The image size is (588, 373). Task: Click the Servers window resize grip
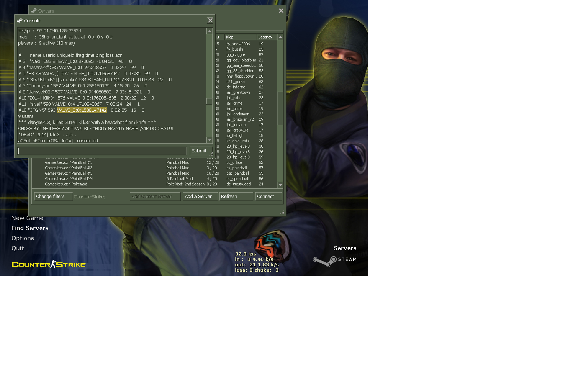point(282,213)
